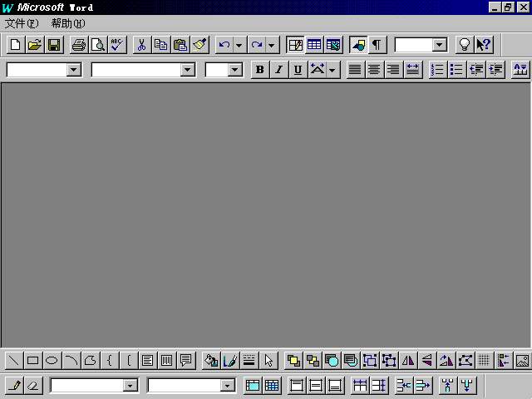
Task: Open the Undo history dropdown arrow
Action: coord(239,45)
